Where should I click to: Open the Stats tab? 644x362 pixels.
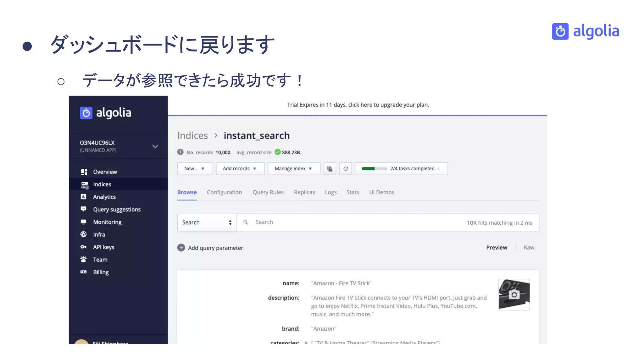(x=353, y=192)
